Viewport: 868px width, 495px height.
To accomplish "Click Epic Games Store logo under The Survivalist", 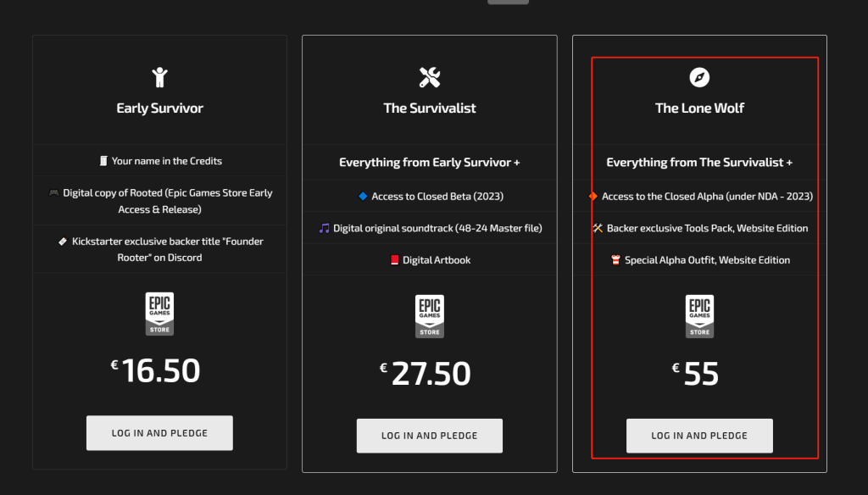I will pyautogui.click(x=430, y=316).
